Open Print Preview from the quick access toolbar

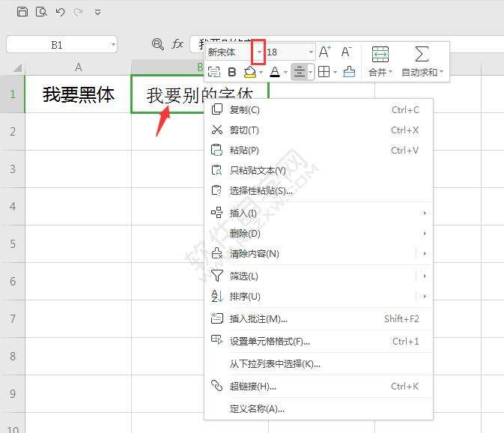41,12
